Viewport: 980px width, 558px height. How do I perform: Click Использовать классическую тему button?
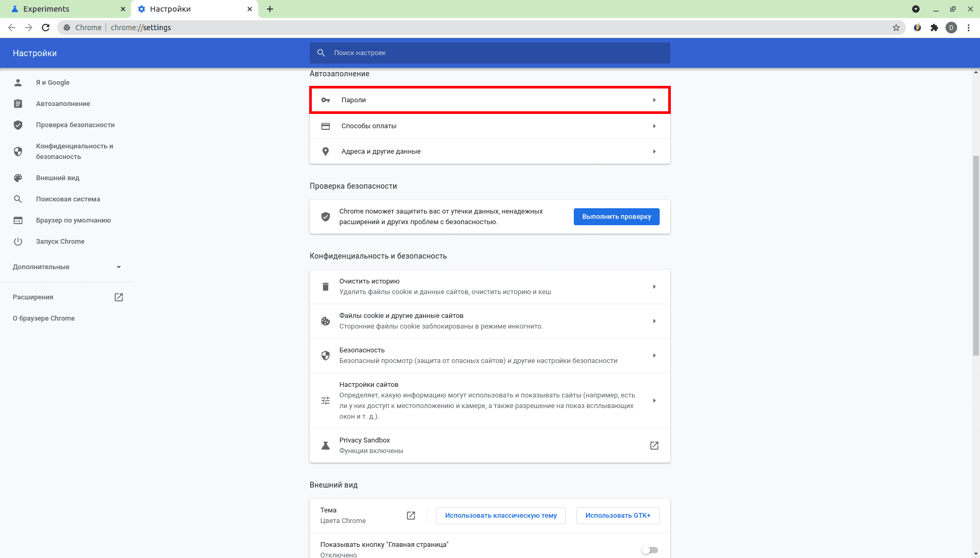click(501, 516)
